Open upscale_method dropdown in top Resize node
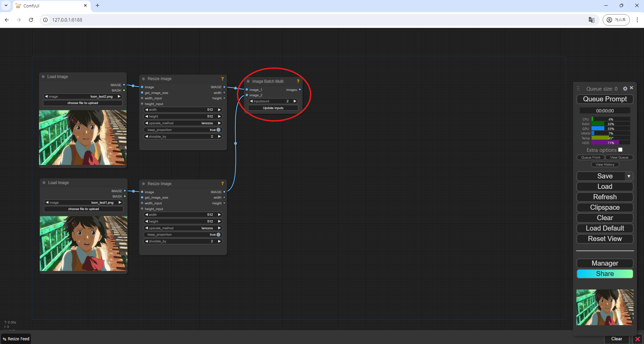 point(183,123)
